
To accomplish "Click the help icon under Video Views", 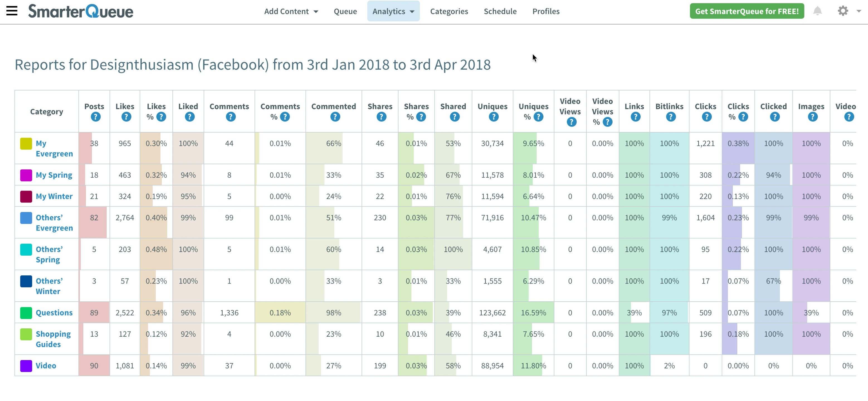I will pyautogui.click(x=572, y=122).
